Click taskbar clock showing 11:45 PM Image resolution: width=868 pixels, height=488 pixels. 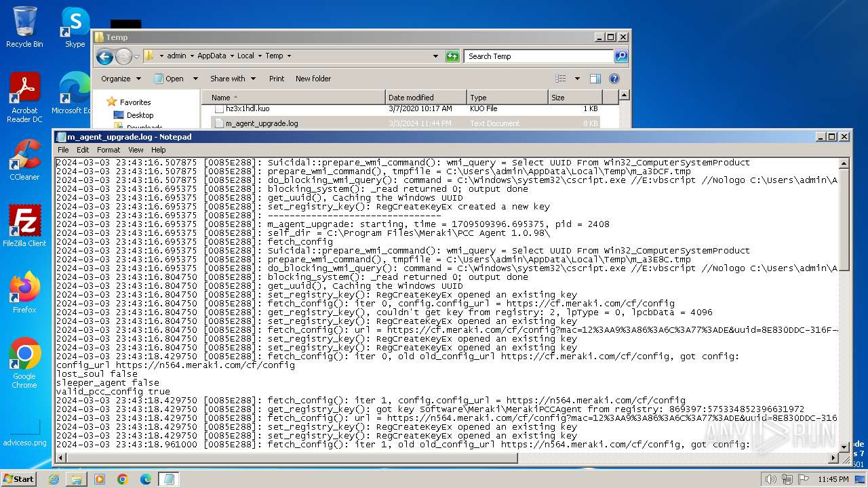point(833,479)
